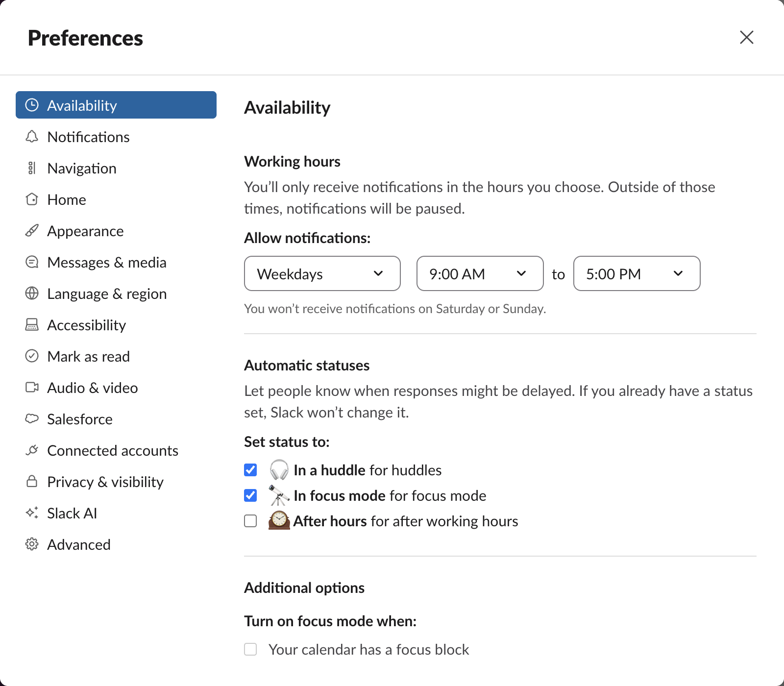Go to Salesforce preferences
This screenshot has width=784, height=686.
116,418
